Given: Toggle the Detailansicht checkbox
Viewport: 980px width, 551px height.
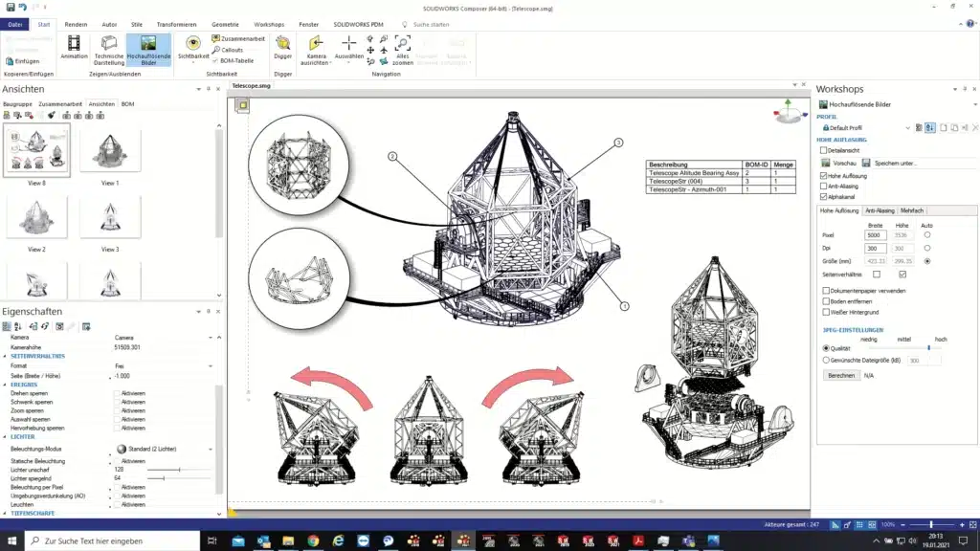Looking at the screenshot, I should click(823, 150).
